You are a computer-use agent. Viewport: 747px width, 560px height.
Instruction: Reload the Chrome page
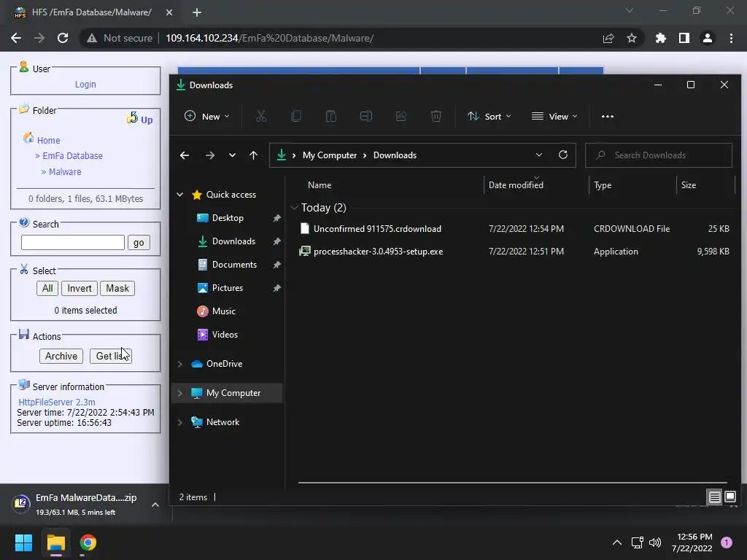tap(63, 38)
